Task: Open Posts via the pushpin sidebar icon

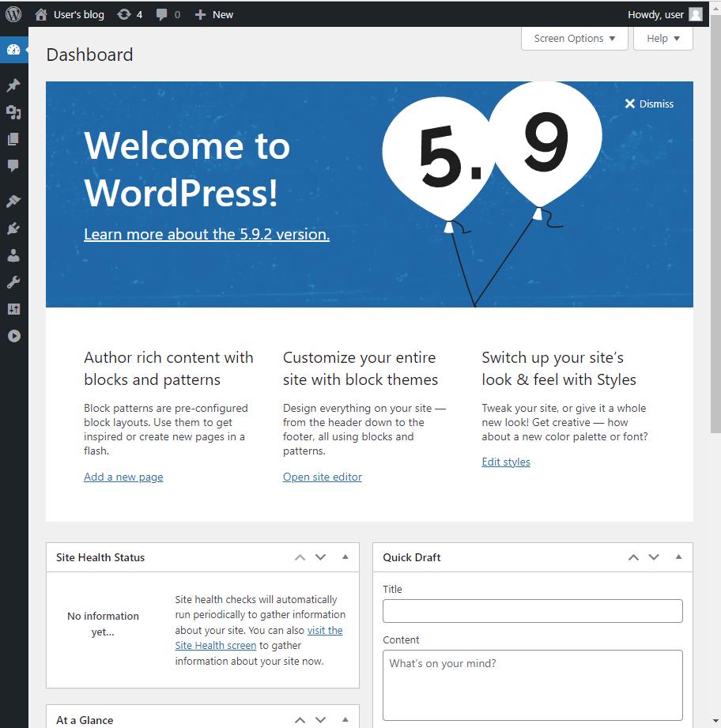Action: coord(13,85)
